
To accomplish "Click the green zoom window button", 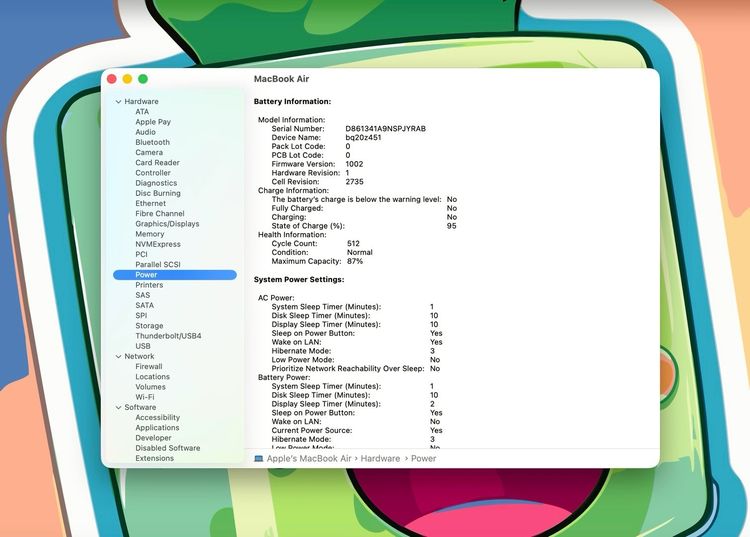I will (x=143, y=79).
